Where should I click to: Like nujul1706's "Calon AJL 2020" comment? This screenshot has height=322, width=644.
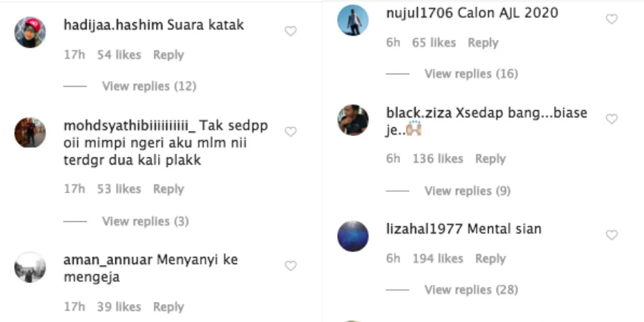click(612, 19)
